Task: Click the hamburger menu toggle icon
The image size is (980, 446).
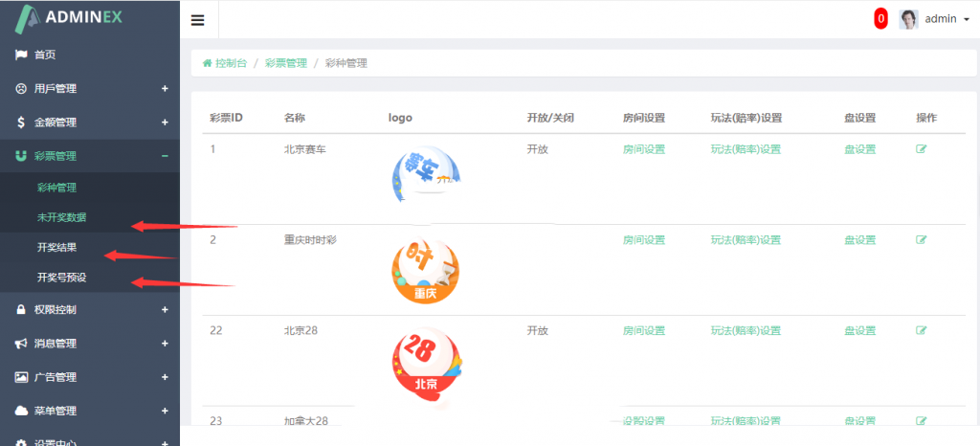Action: (x=198, y=20)
